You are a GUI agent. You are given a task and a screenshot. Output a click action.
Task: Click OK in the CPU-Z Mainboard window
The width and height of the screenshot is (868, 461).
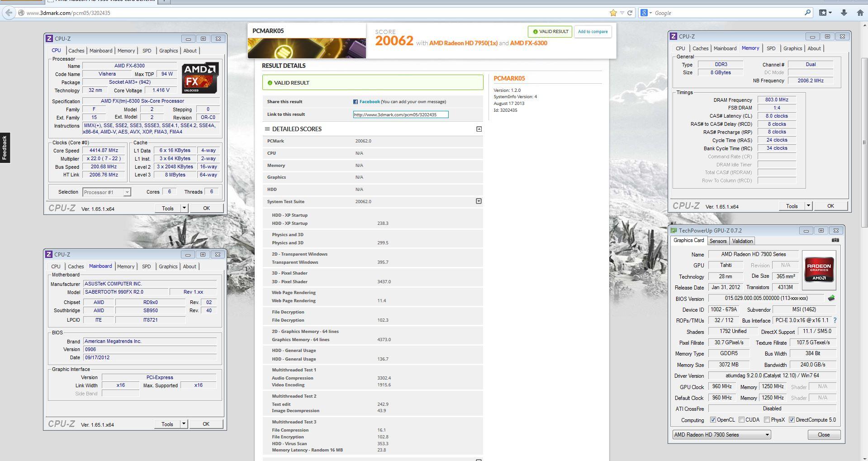pos(206,424)
